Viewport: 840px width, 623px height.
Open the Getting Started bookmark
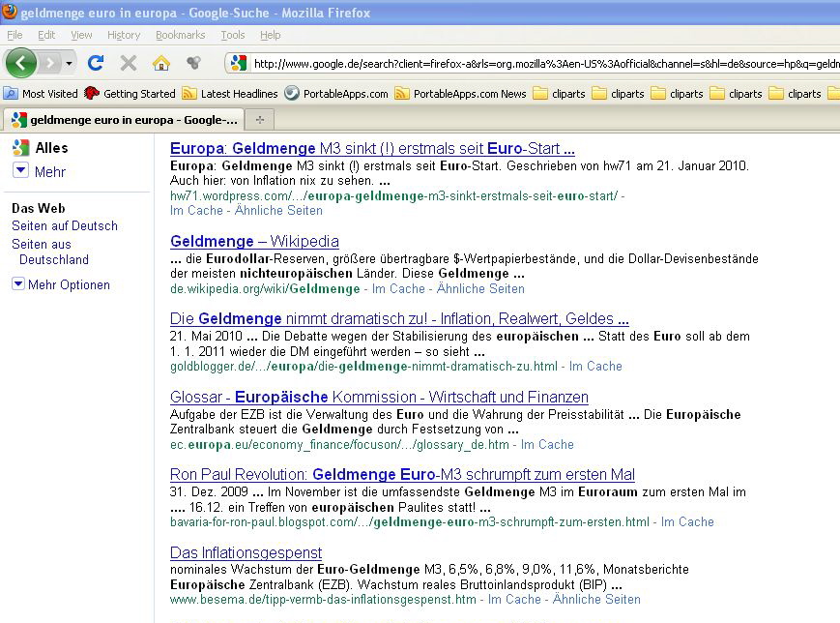(130, 94)
